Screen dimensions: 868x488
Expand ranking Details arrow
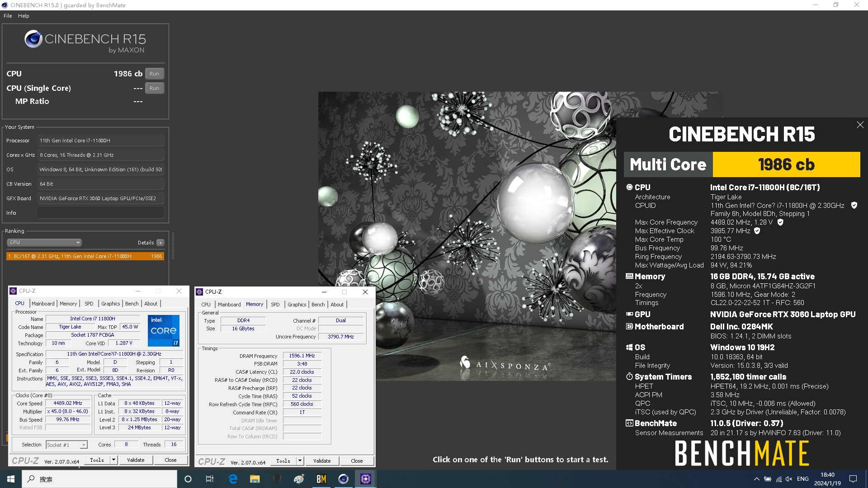(160, 243)
